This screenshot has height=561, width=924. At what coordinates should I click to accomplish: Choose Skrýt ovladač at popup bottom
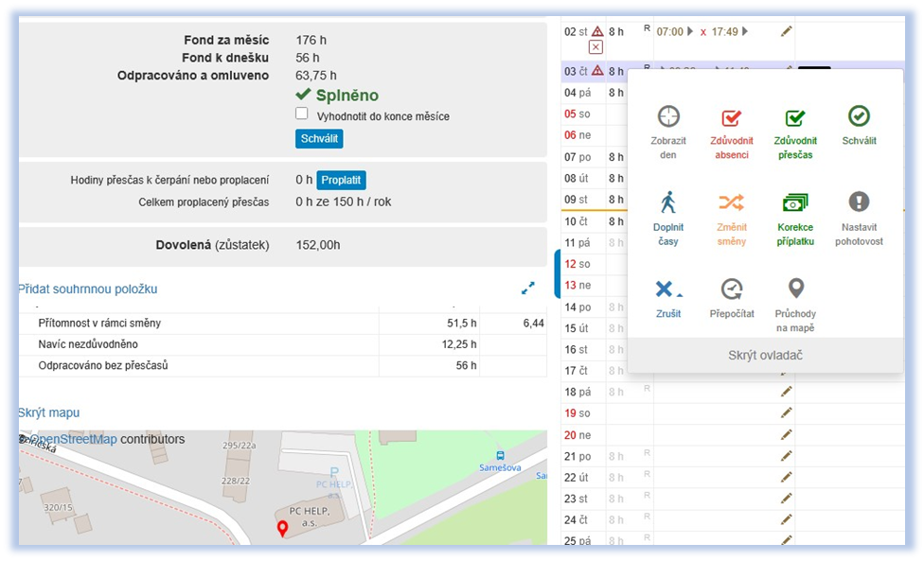[x=766, y=355]
